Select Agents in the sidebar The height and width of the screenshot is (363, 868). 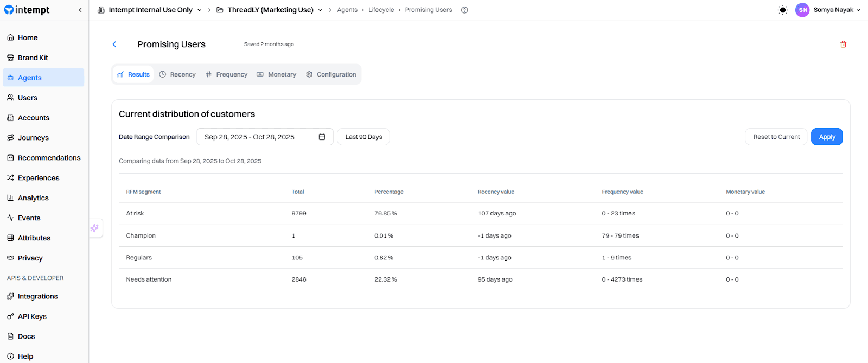click(x=43, y=78)
